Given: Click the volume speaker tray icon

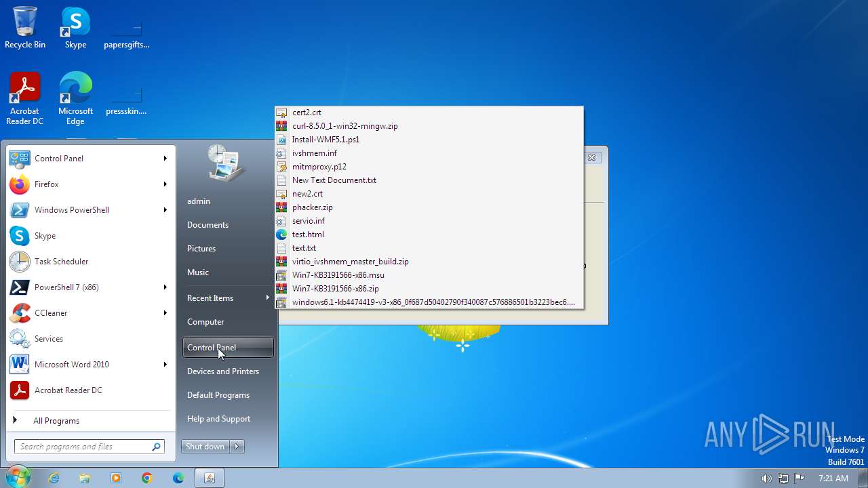Looking at the screenshot, I should point(766,479).
